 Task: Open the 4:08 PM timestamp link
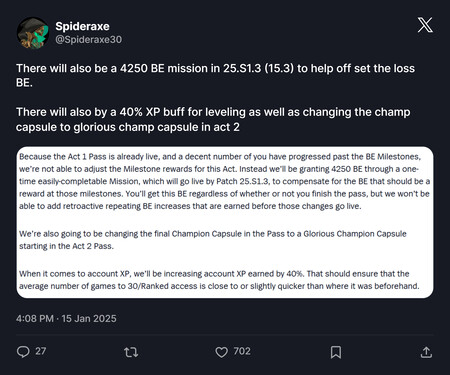[x=35, y=318]
